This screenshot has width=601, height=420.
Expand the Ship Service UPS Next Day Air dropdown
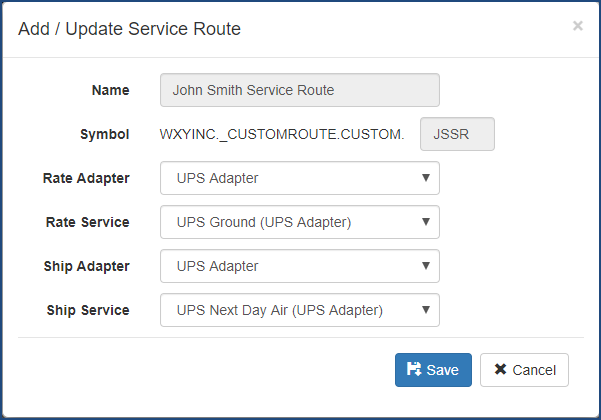(299, 310)
